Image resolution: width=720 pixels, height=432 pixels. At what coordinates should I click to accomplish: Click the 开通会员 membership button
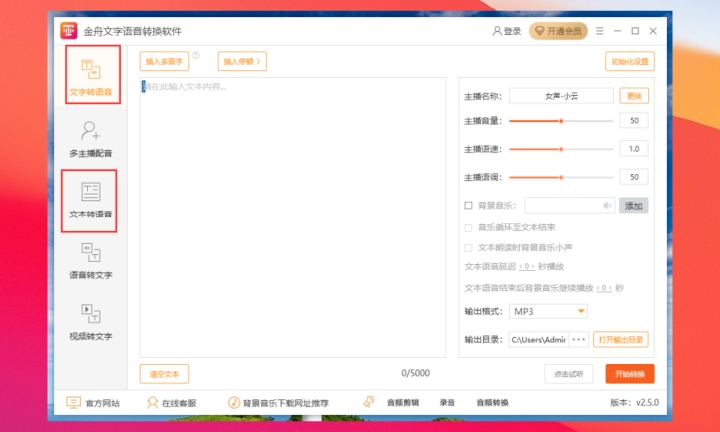click(558, 31)
